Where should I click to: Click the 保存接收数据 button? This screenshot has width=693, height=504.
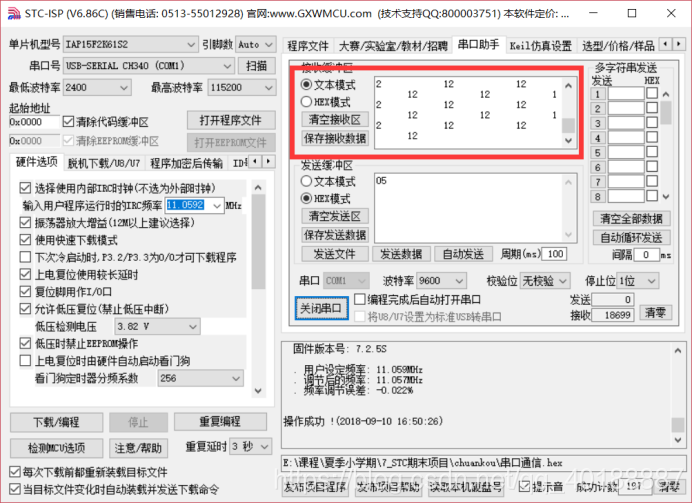pos(335,138)
